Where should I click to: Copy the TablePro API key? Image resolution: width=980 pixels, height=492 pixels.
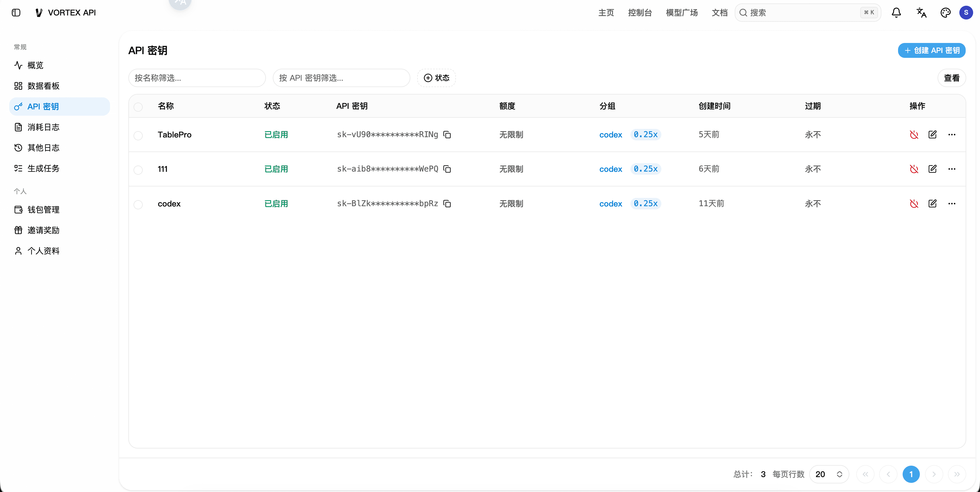447,135
